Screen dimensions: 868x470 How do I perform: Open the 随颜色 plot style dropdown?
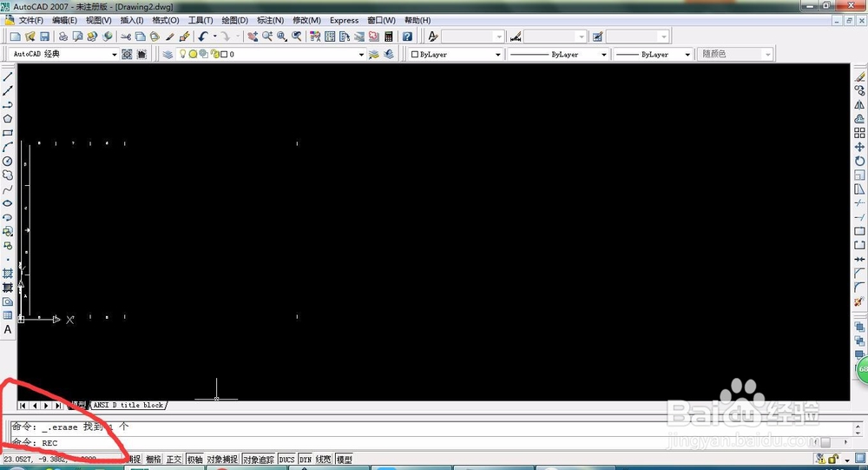[768, 55]
